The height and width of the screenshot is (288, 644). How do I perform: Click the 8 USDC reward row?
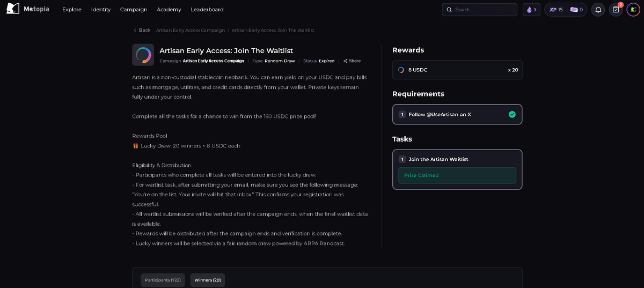(x=457, y=70)
